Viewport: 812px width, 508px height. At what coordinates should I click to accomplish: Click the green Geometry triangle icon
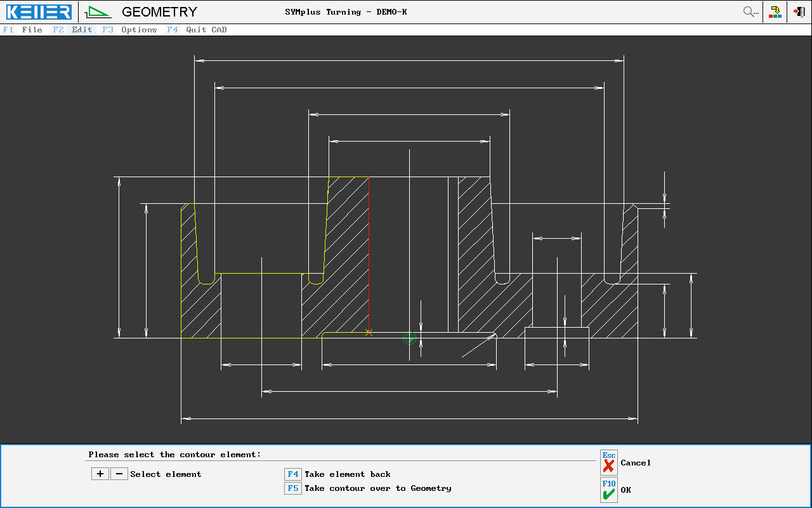98,11
